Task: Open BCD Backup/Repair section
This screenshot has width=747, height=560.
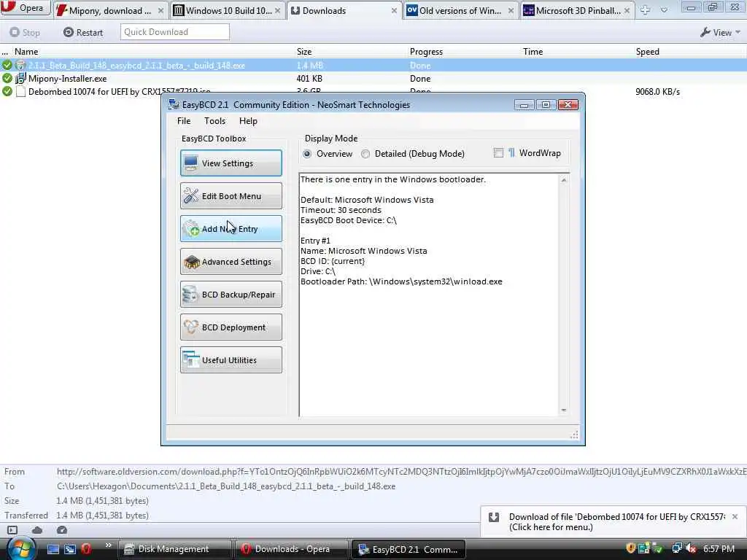Action: [231, 295]
